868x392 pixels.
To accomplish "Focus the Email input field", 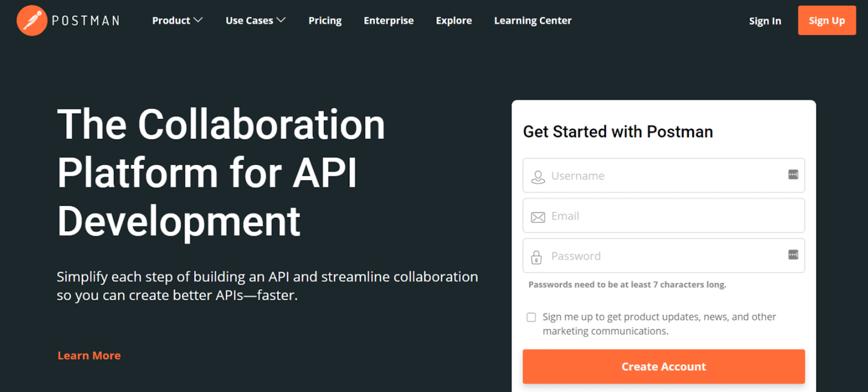I will coord(664,215).
